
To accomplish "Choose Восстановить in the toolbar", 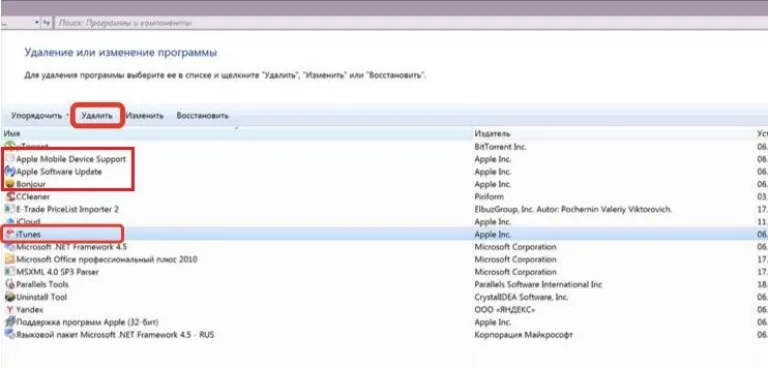I will point(202,116).
